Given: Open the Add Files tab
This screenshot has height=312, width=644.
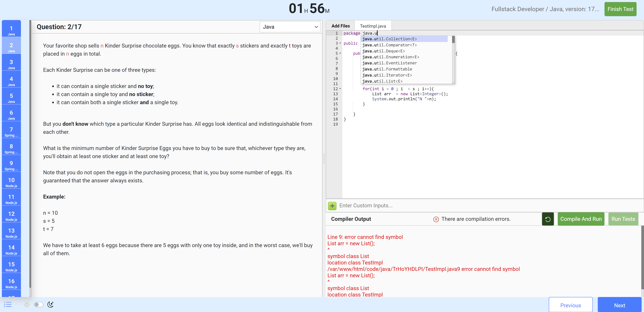Looking at the screenshot, I should (x=340, y=26).
